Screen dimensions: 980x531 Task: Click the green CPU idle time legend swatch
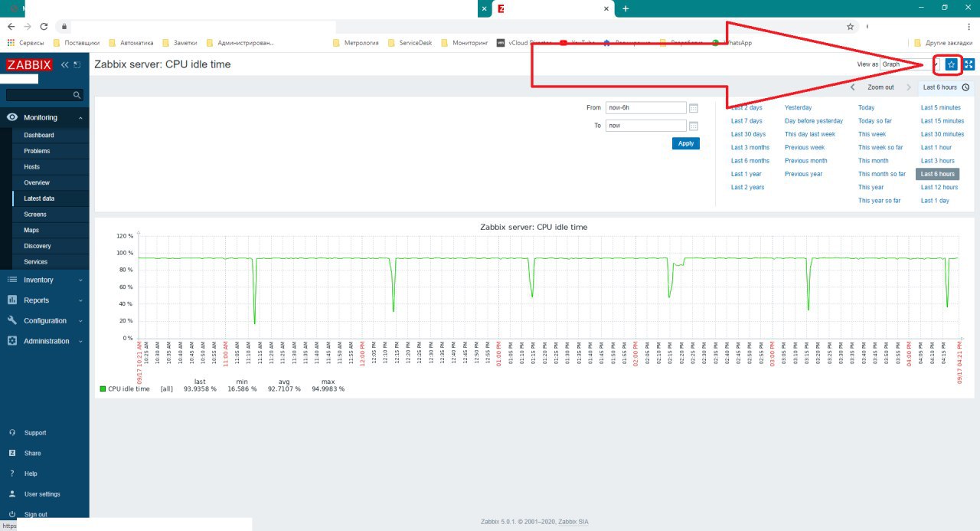[103, 389]
